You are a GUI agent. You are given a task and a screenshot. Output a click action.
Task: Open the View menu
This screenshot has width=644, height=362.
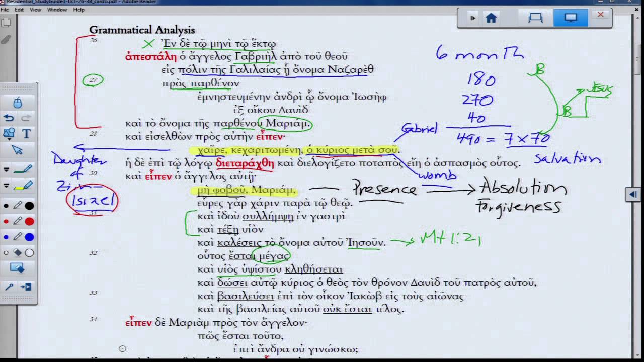[x=35, y=10]
